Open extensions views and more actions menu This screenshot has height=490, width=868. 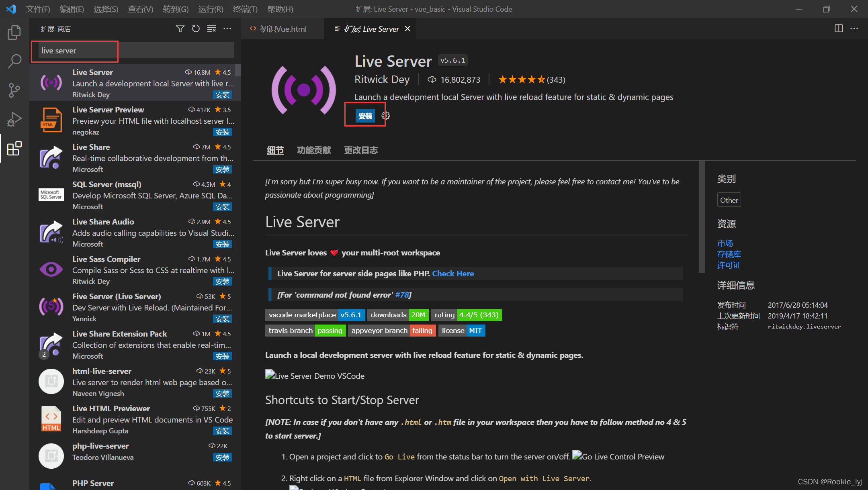pos(227,29)
